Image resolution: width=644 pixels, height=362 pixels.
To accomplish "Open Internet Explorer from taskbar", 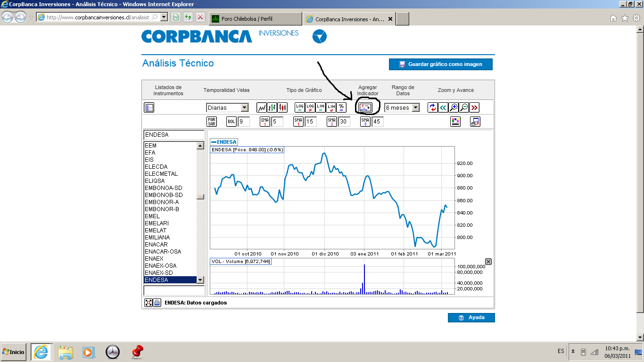I will click(41, 352).
